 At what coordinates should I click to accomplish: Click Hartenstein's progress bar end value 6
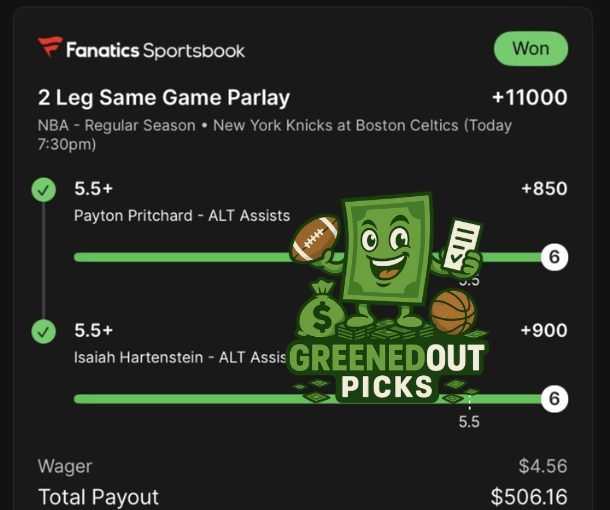[555, 399]
